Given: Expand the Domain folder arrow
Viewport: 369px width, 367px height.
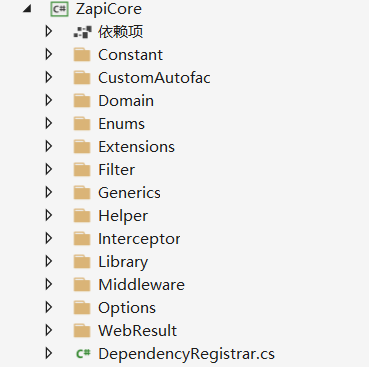Looking at the screenshot, I should click(x=49, y=100).
